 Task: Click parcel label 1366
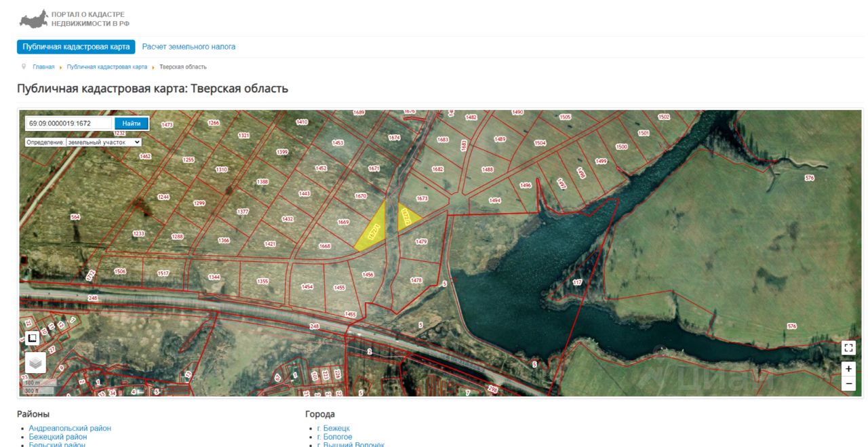(224, 241)
